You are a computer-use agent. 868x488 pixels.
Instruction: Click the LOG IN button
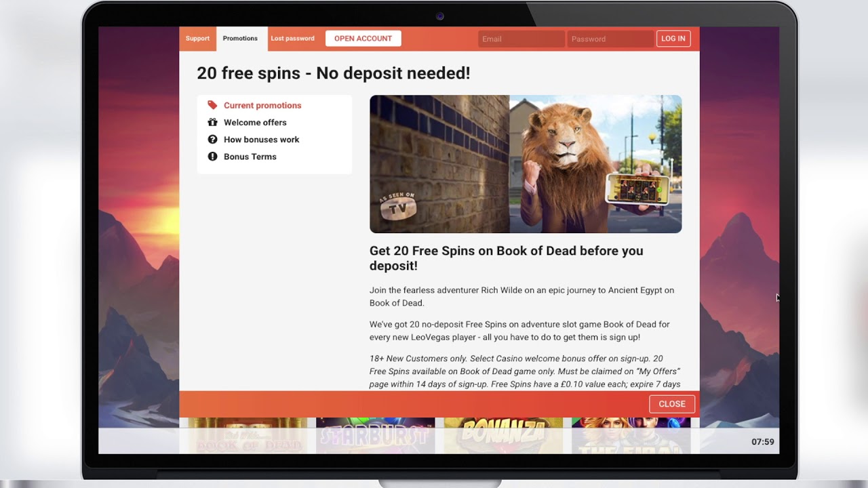(x=673, y=39)
